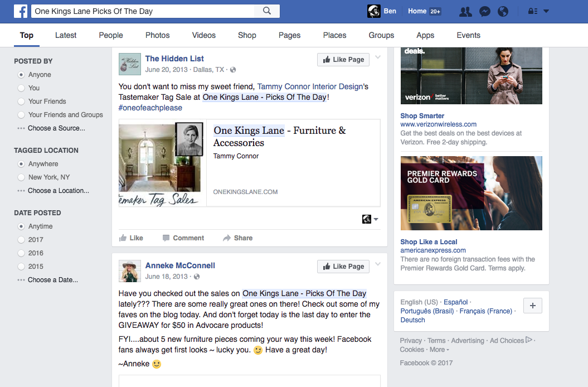Click Like Page for Anneke McConnell
Screen dimensions: 588x387
[x=343, y=266]
